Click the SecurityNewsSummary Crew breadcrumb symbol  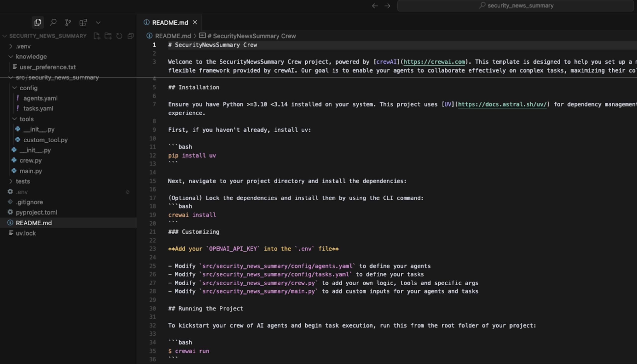pyautogui.click(x=251, y=36)
